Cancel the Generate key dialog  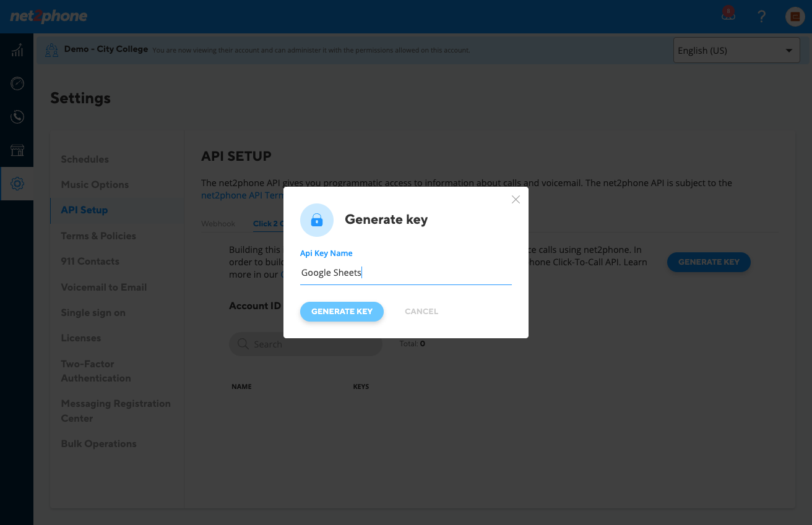(x=421, y=311)
